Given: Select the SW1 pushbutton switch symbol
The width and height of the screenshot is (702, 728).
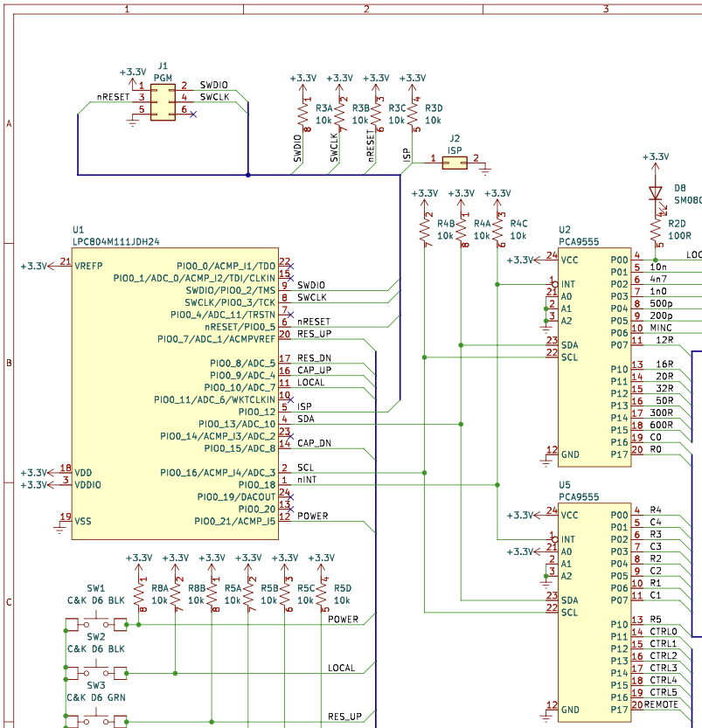Looking at the screenshot, I should [96, 621].
